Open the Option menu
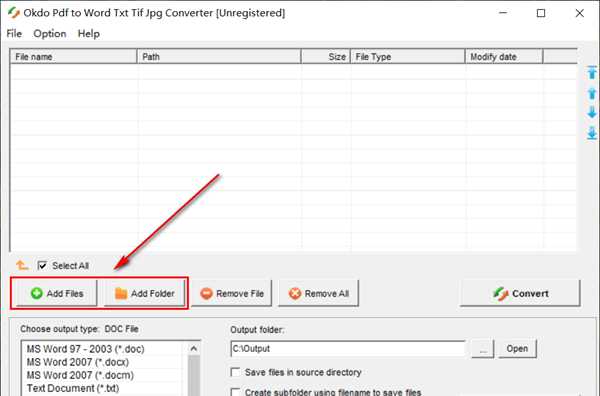Viewport: 600px width, 396px height. tap(50, 34)
